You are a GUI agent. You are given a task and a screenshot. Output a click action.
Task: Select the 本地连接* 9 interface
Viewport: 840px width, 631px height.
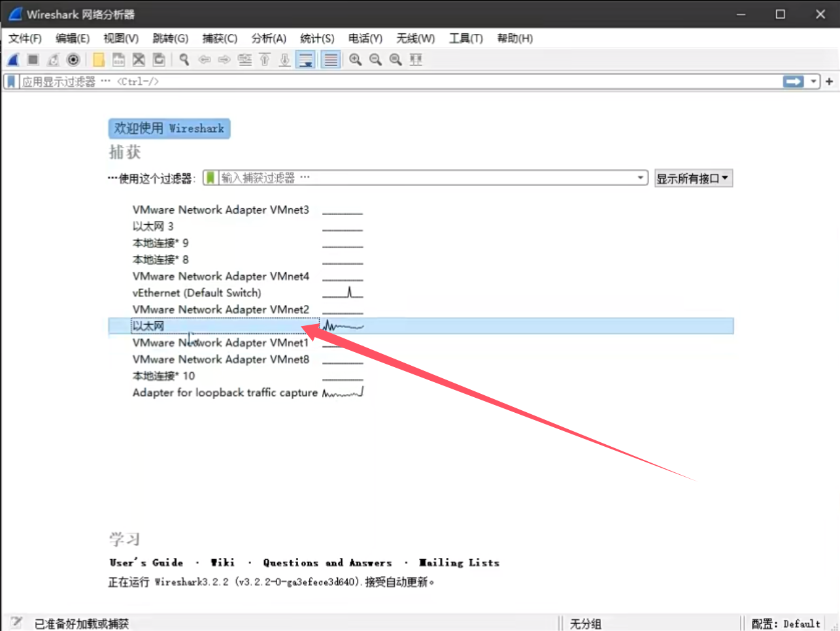click(x=161, y=243)
